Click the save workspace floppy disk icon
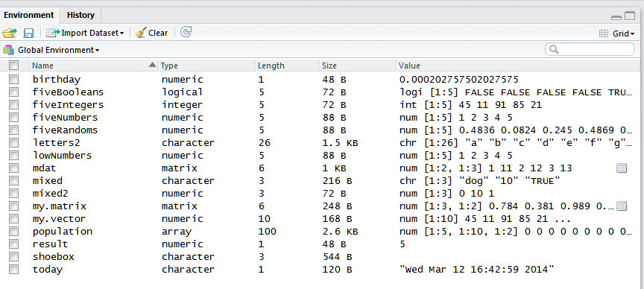Image resolution: width=644 pixels, height=289 pixels. tap(28, 33)
